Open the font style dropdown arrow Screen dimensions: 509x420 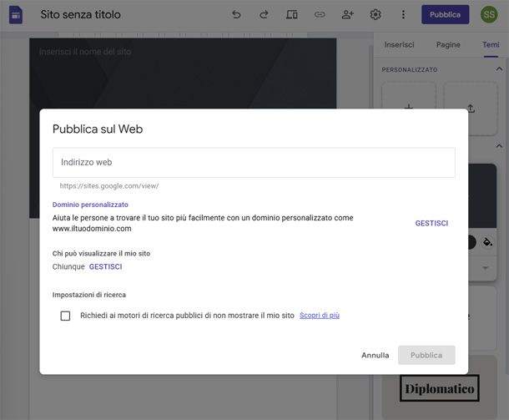point(486,268)
